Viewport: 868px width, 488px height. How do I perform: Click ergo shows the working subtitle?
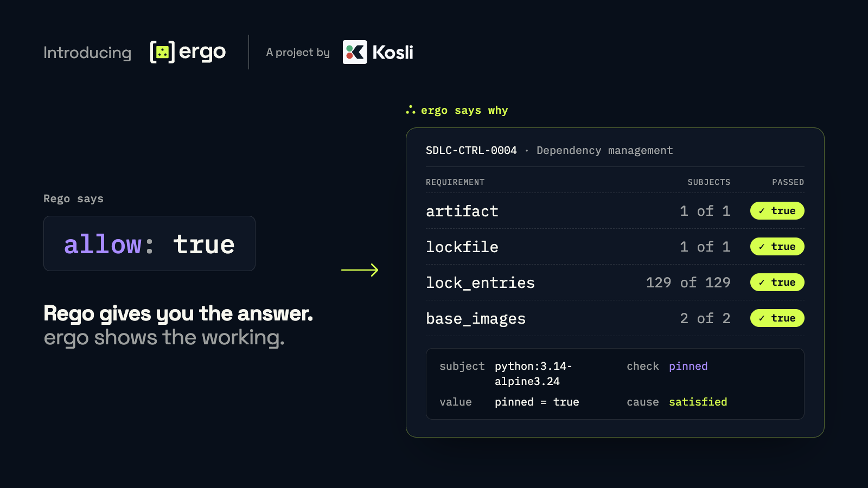coord(164,338)
